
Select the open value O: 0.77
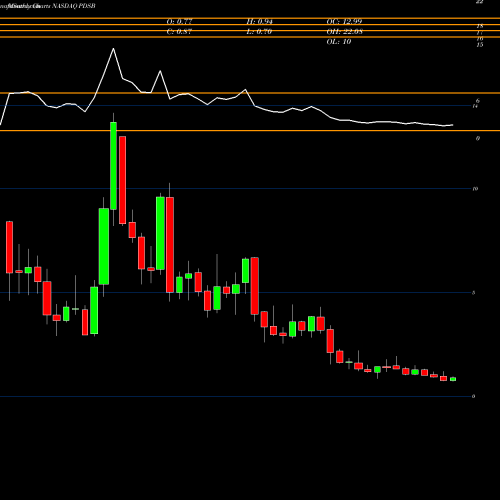tap(179, 22)
